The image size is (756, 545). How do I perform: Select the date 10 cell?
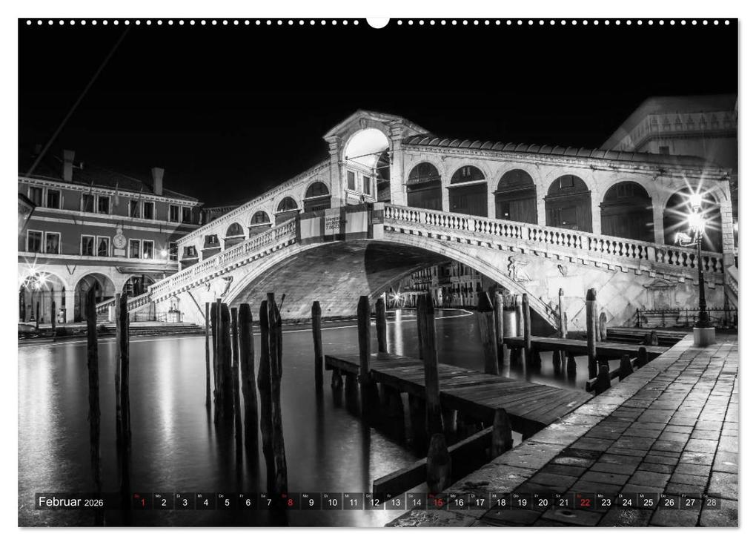[x=332, y=502]
